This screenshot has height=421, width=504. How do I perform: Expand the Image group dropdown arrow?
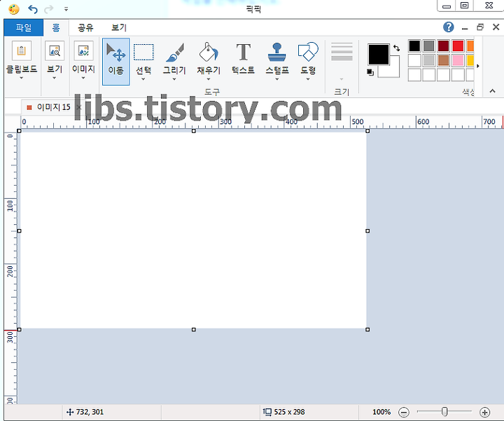[83, 78]
